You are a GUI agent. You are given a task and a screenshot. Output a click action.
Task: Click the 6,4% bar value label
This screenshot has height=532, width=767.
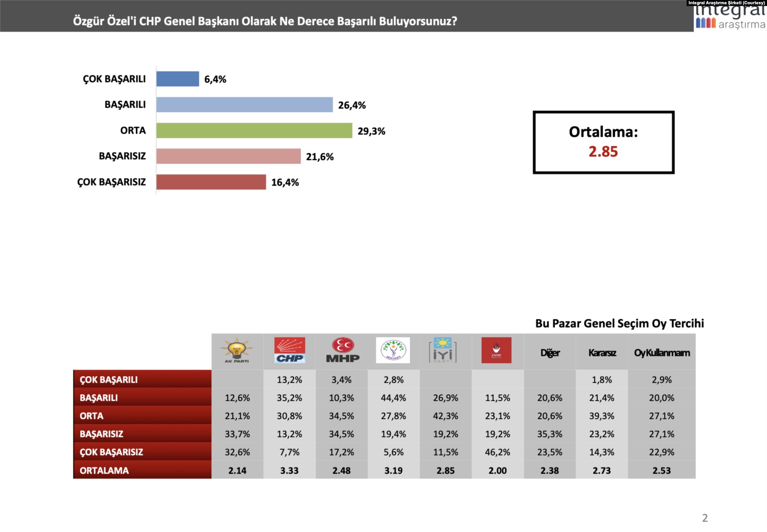[215, 79]
